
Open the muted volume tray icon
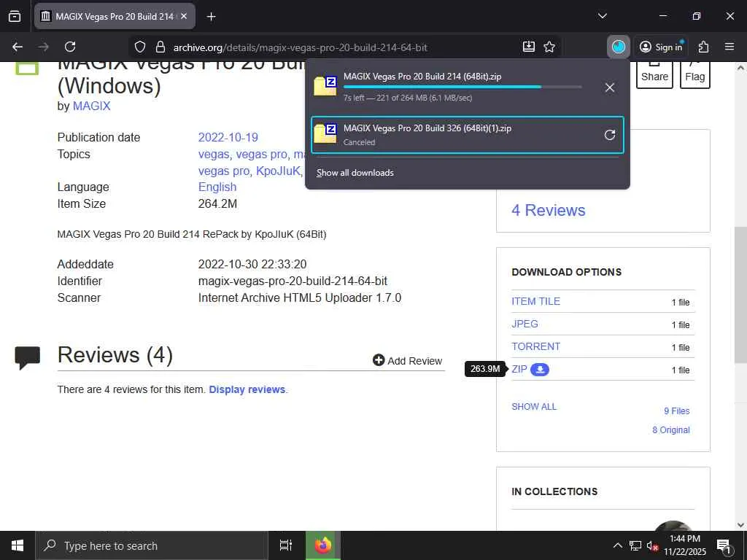click(x=652, y=545)
